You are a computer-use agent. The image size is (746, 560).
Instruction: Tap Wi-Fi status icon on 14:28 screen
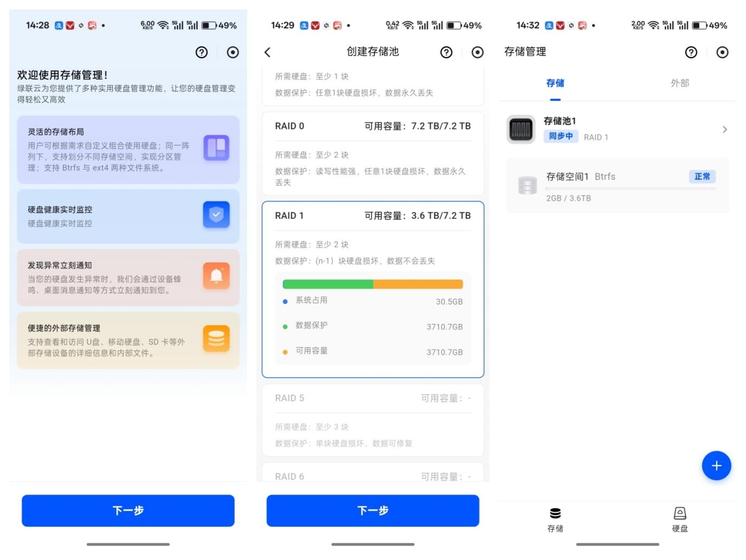tap(163, 25)
